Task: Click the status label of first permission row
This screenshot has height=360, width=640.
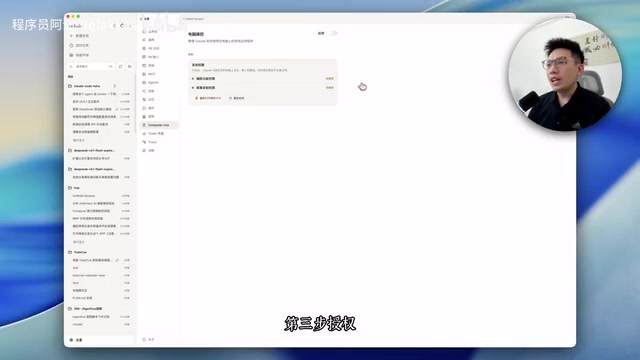Action: pyautogui.click(x=330, y=78)
